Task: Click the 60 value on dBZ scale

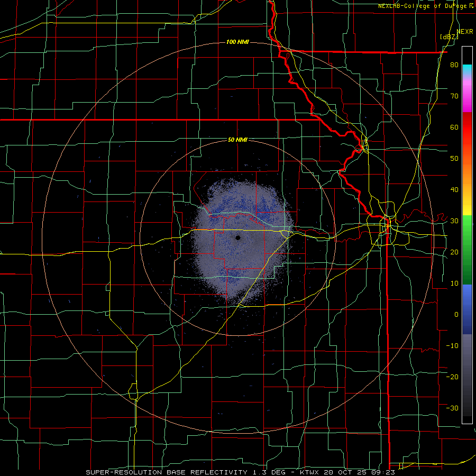Action: pyautogui.click(x=454, y=127)
